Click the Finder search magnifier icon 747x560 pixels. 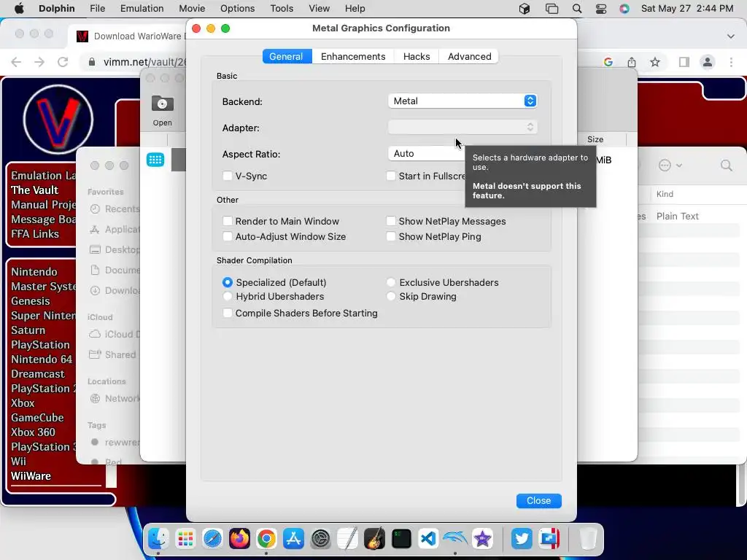coord(727,166)
